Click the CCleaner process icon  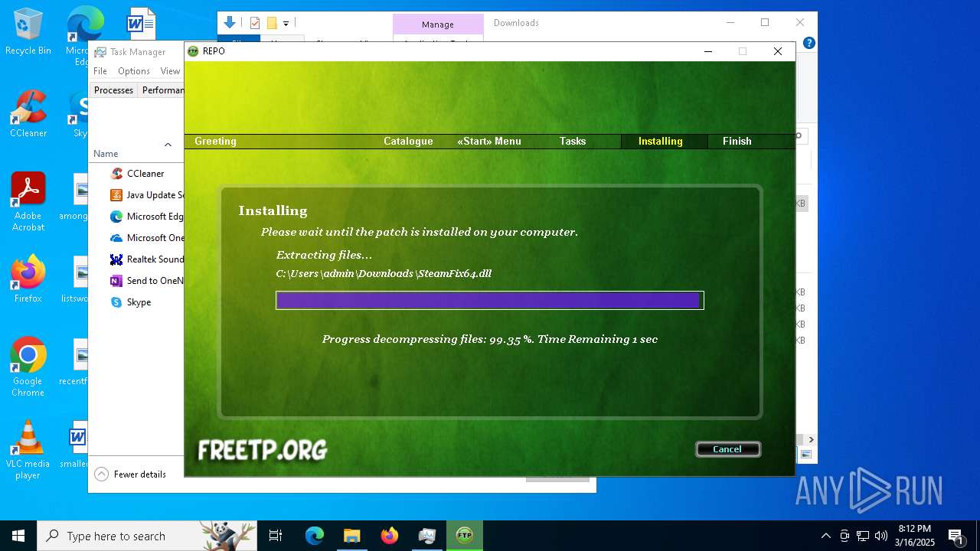pos(116,174)
